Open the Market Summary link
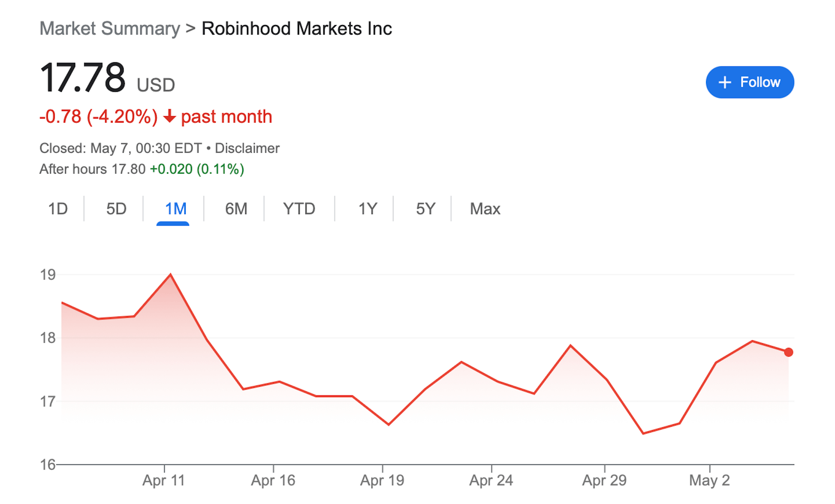This screenshot has width=835, height=504. point(110,29)
